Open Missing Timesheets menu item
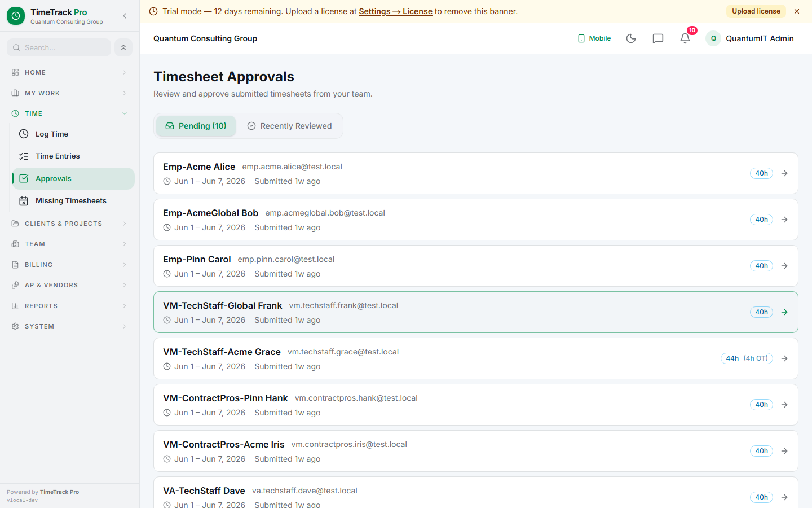The height and width of the screenshot is (508, 812). pos(73,201)
